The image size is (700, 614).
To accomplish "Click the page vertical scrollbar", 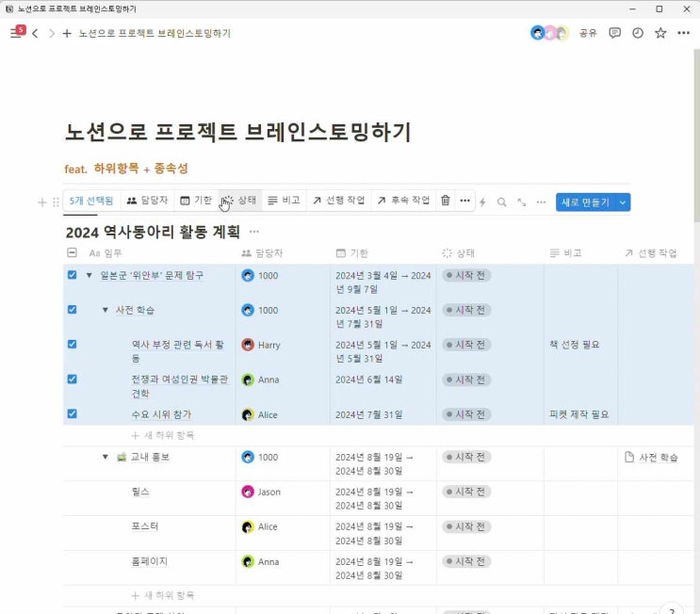I will [696, 136].
